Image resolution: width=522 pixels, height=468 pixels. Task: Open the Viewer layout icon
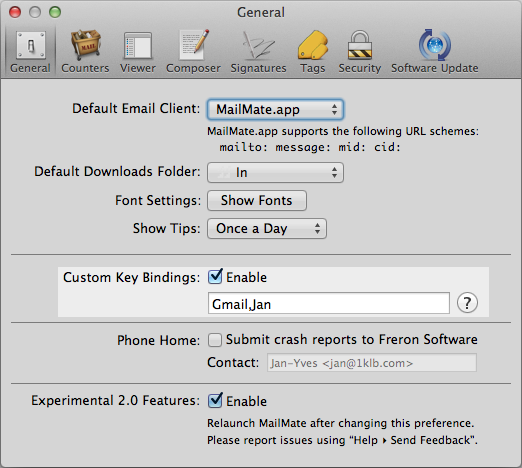pos(138,45)
